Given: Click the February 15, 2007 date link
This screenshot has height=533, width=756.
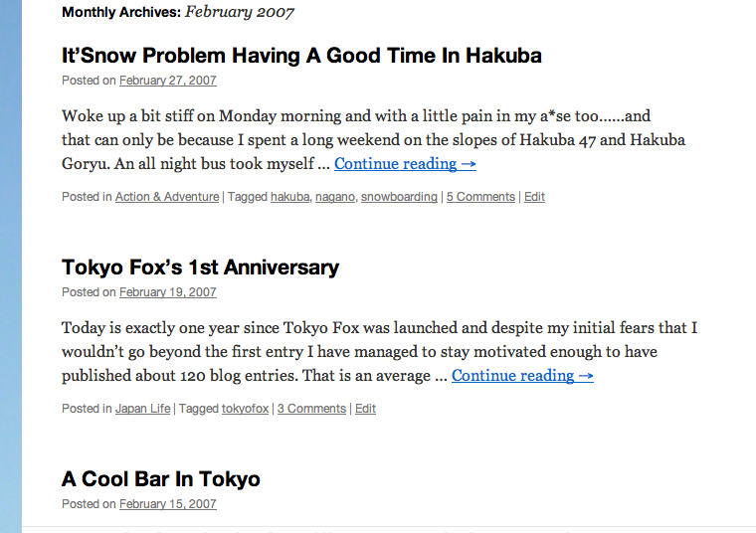Looking at the screenshot, I should pos(167,504).
